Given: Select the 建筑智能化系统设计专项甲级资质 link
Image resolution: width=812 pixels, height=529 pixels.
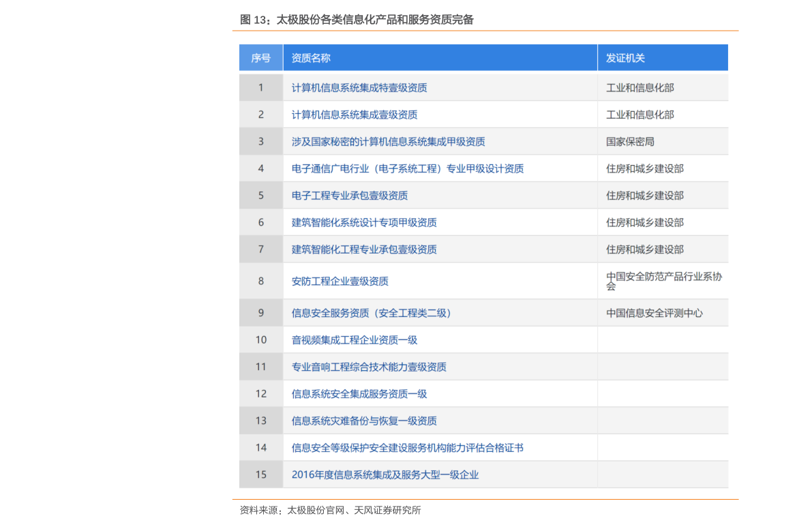Looking at the screenshot, I should point(364,222).
